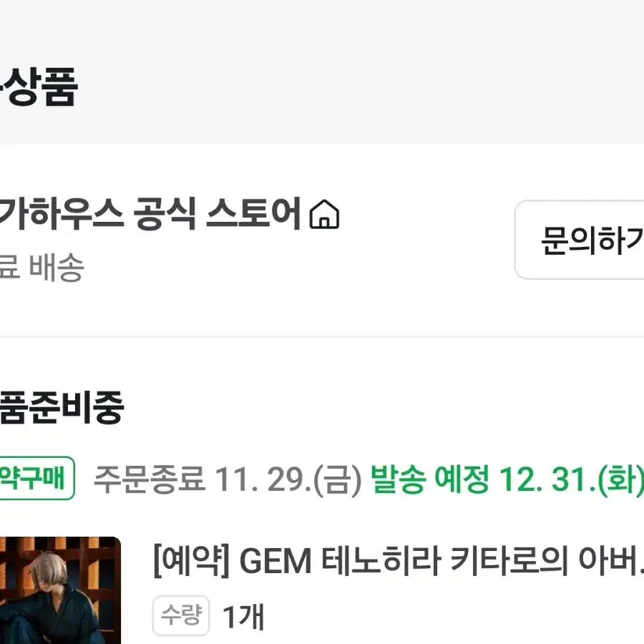Viewport: 644px width, 644px height.
Task: Tap the gray header bar area
Action: [x=322, y=72]
